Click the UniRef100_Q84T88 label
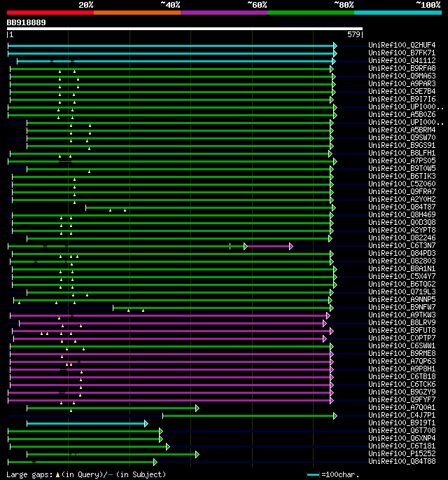448x480 pixels. tap(402, 461)
